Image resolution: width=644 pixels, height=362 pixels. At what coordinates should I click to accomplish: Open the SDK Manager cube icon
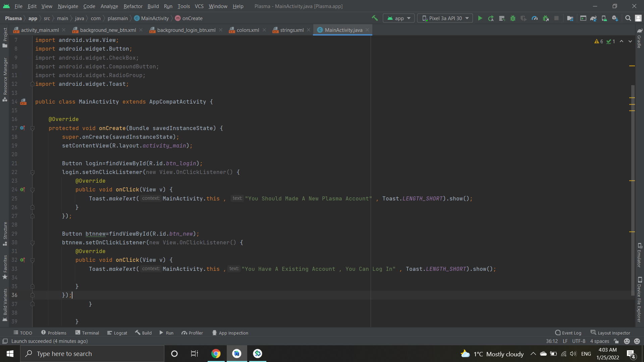[615, 18]
